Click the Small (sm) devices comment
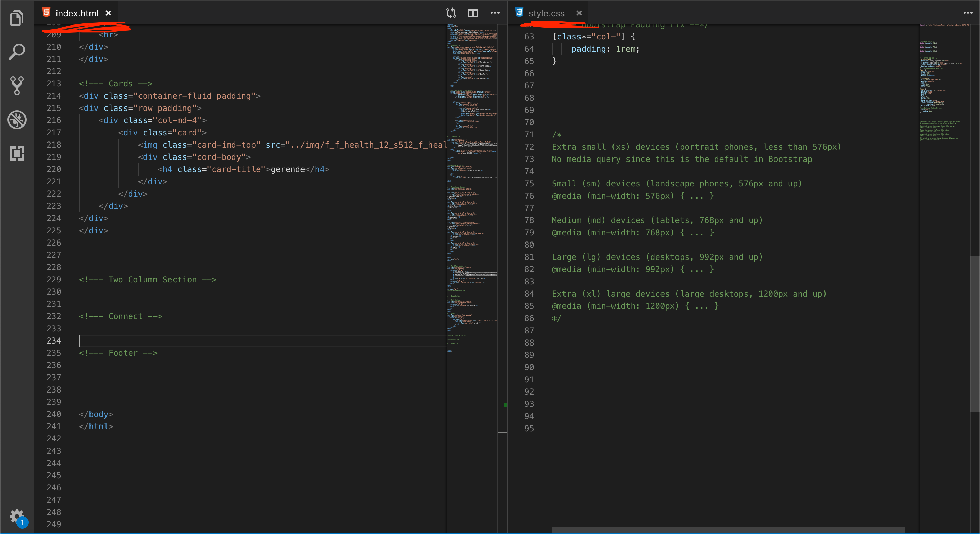980x534 pixels. [x=677, y=184]
